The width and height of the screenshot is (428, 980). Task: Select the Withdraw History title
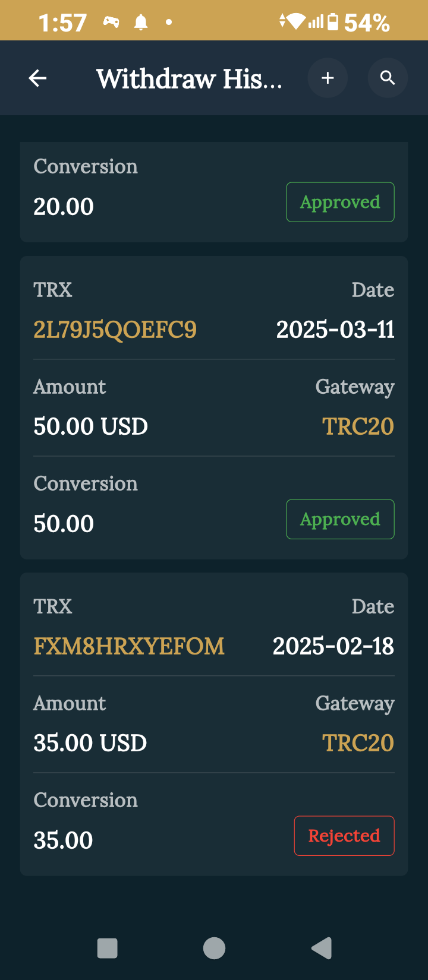(x=189, y=78)
